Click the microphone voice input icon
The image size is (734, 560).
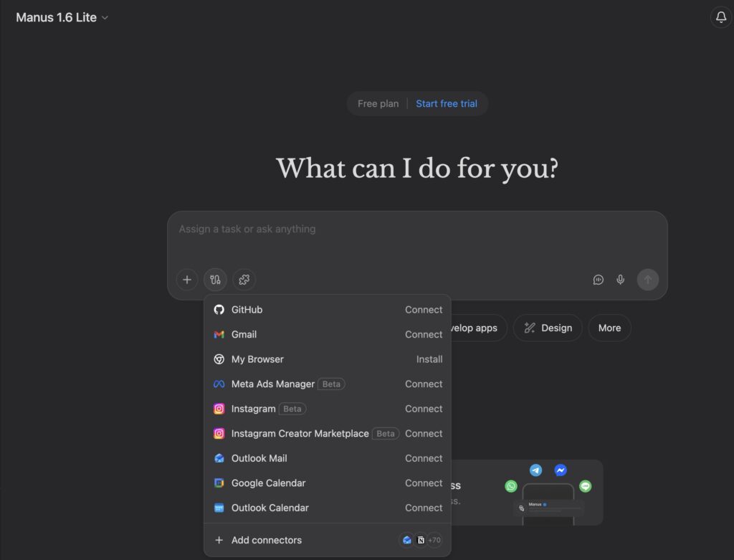point(621,280)
